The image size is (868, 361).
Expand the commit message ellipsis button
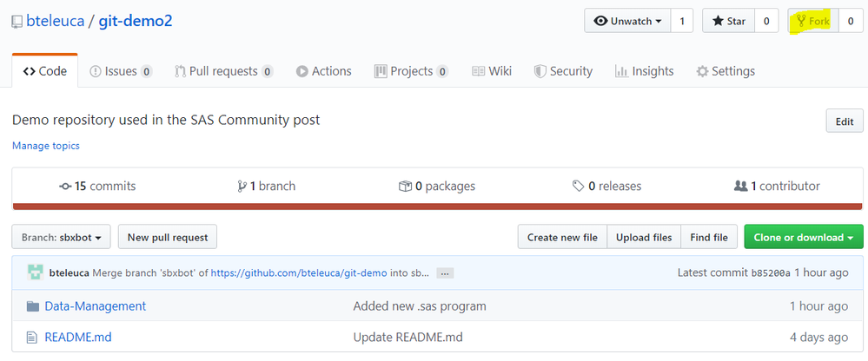(444, 272)
